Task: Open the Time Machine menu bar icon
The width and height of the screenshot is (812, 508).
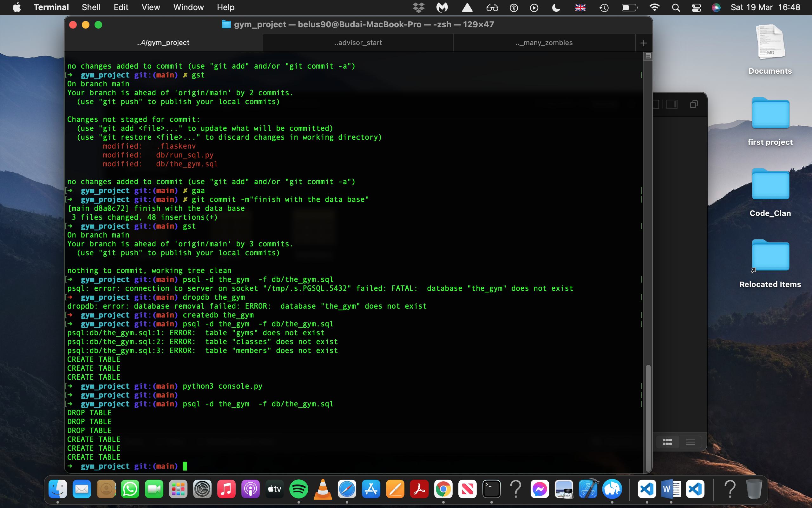Action: pos(604,7)
